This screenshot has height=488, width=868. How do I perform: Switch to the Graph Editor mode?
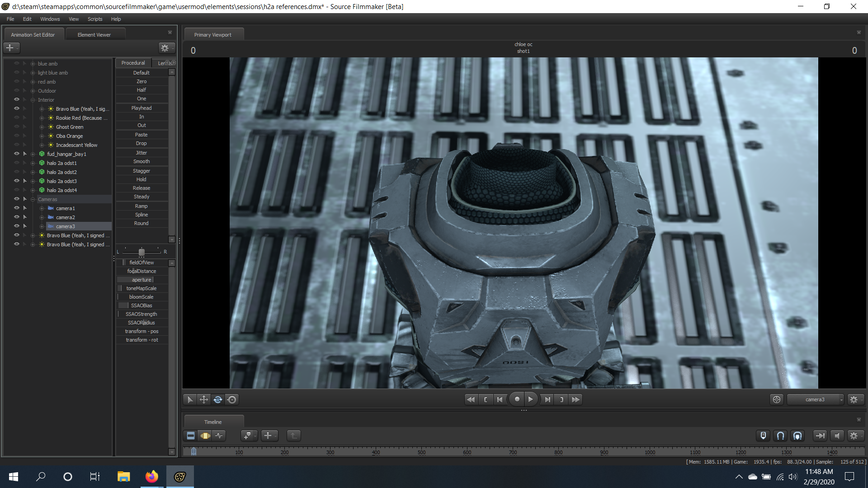[219, 436]
